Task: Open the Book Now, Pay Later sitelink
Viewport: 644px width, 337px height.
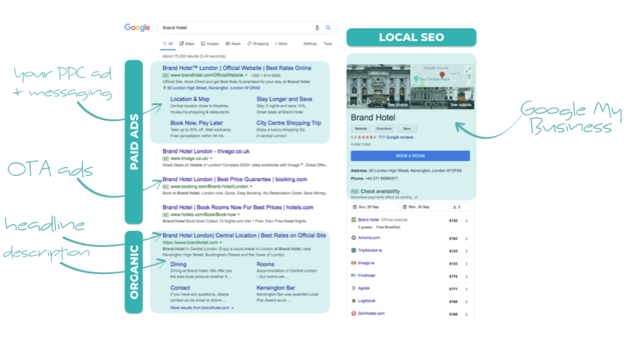Action: tap(197, 123)
